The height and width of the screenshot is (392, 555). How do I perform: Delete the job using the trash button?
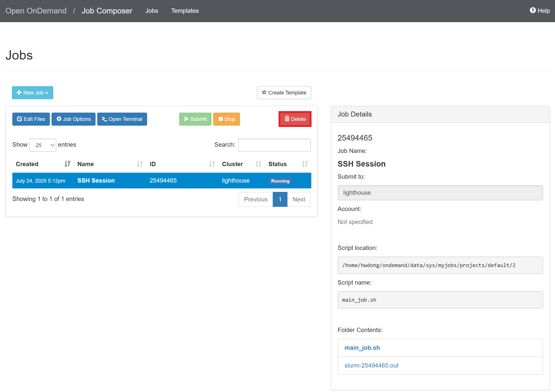click(295, 119)
